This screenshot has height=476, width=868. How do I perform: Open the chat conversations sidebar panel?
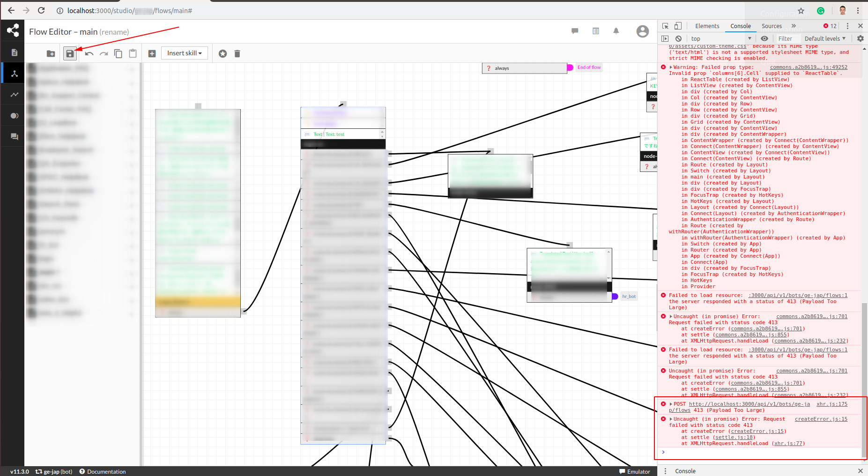[x=13, y=136]
